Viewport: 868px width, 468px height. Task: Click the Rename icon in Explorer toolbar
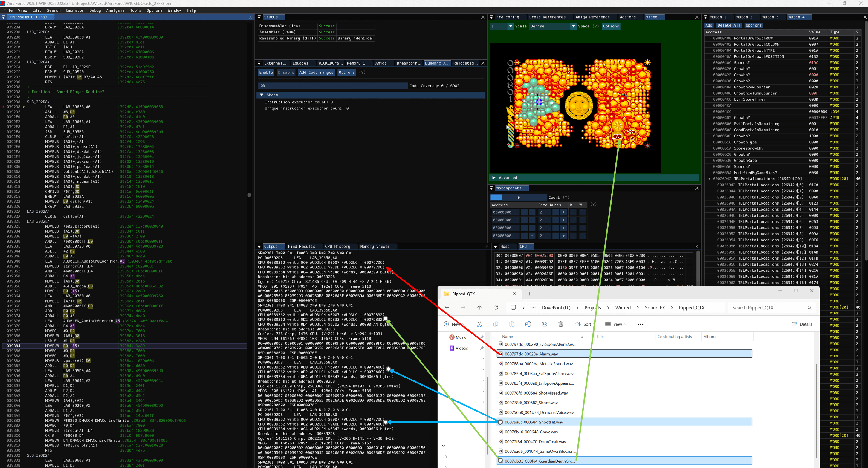[x=528, y=324]
